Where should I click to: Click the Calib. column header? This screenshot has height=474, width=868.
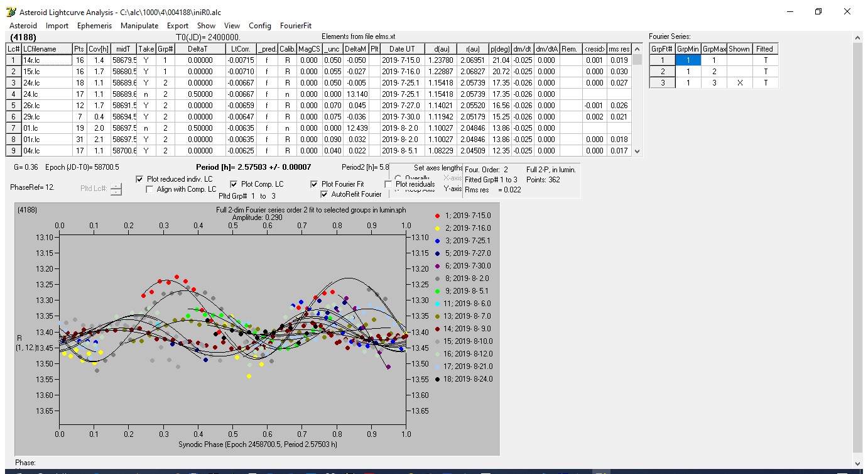[x=287, y=49]
